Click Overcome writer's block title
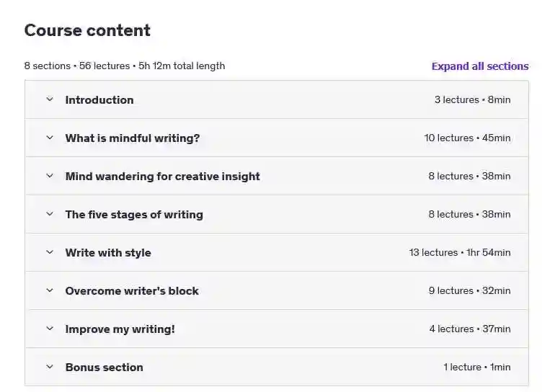Image resolution: width=550 pixels, height=392 pixels. (132, 291)
